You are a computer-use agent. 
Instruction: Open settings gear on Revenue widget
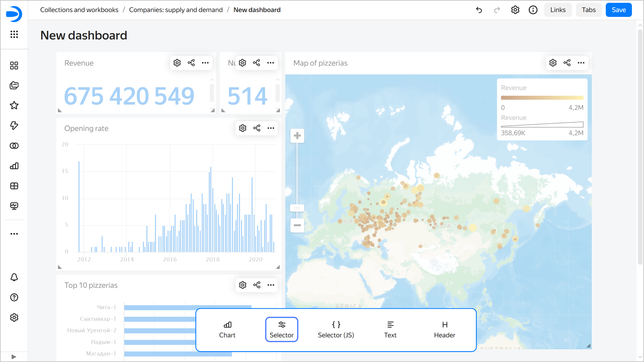(x=177, y=63)
